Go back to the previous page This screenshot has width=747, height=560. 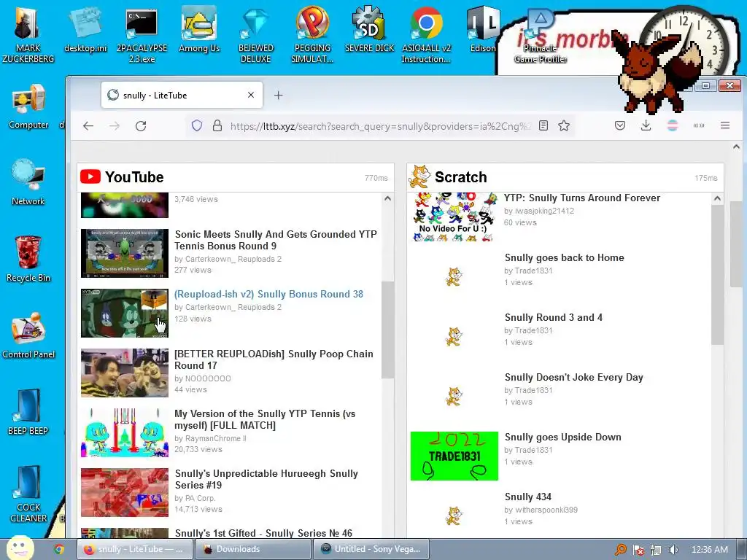click(x=88, y=125)
